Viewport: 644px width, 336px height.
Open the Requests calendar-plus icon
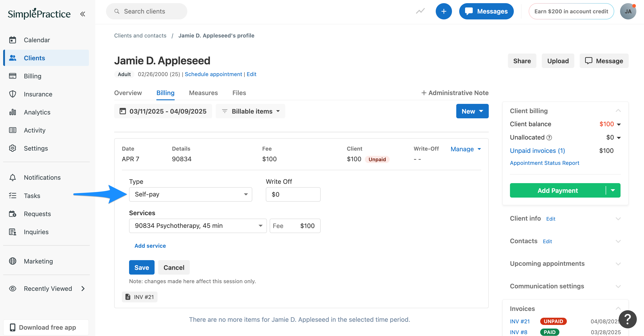tap(12, 214)
